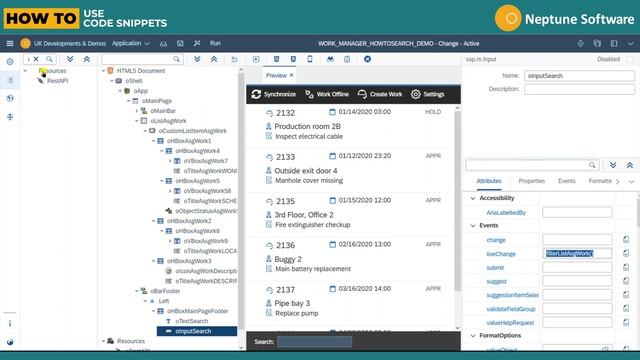The image size is (640, 360).
Task: Select the RestAPI item in the left tree
Action: [58, 81]
